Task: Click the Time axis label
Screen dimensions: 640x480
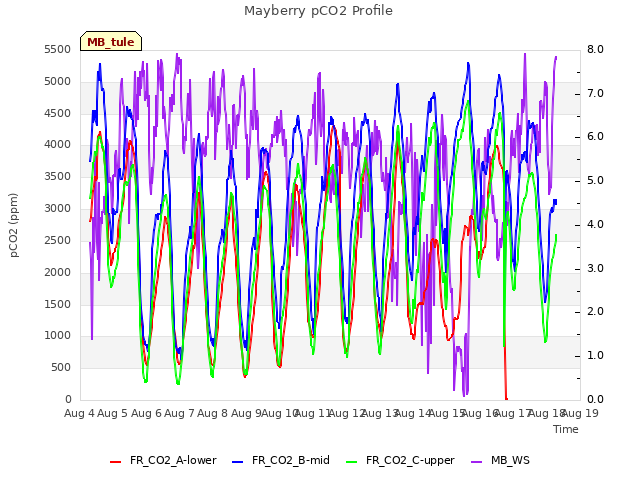Action: pyautogui.click(x=566, y=429)
